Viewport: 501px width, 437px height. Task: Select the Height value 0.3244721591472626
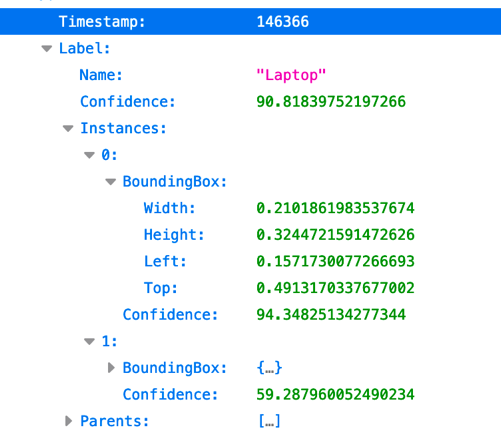[335, 235]
